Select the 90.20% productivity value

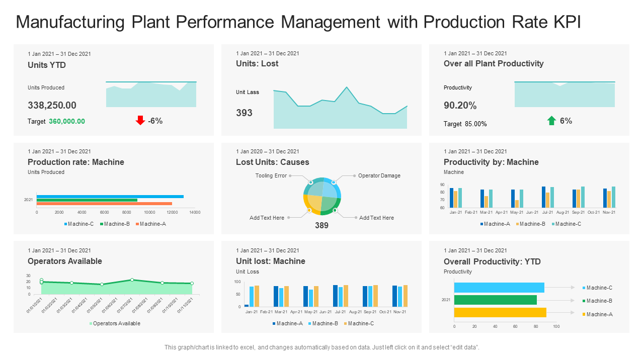click(460, 106)
